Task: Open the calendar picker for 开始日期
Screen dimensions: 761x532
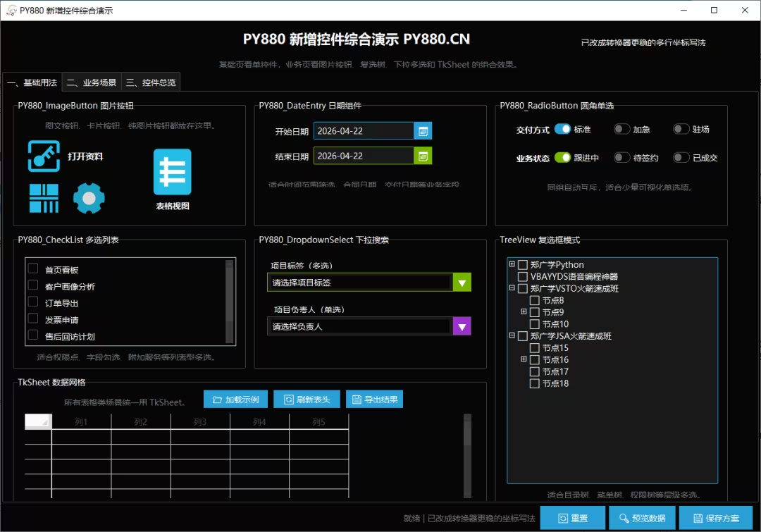Action: 423,131
